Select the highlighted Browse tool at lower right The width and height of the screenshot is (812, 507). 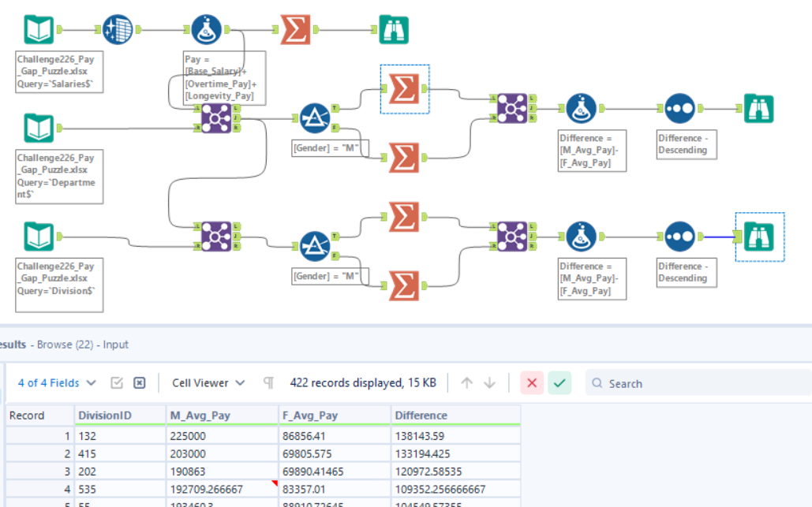758,237
